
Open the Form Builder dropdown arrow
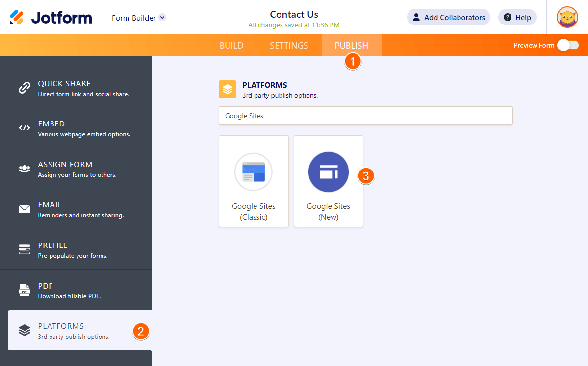(x=162, y=17)
